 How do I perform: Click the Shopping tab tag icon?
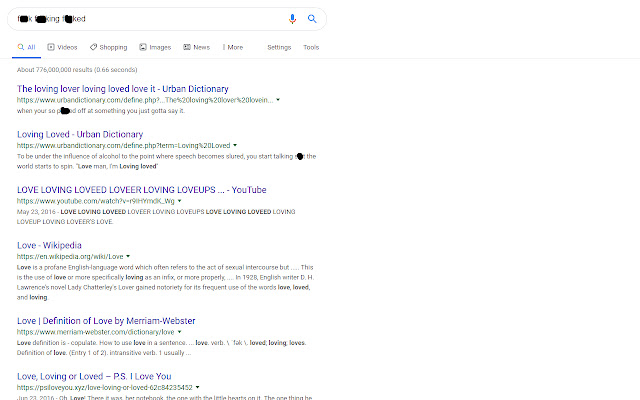click(x=93, y=47)
